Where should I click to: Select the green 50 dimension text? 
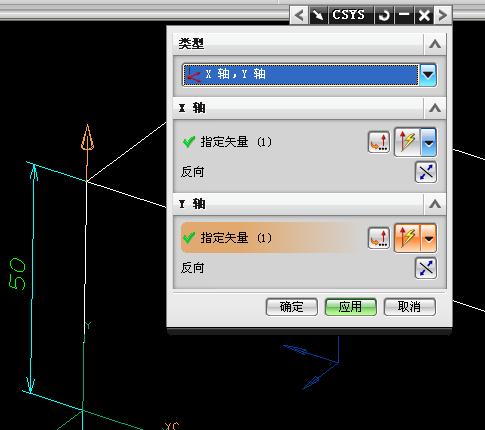point(17,274)
